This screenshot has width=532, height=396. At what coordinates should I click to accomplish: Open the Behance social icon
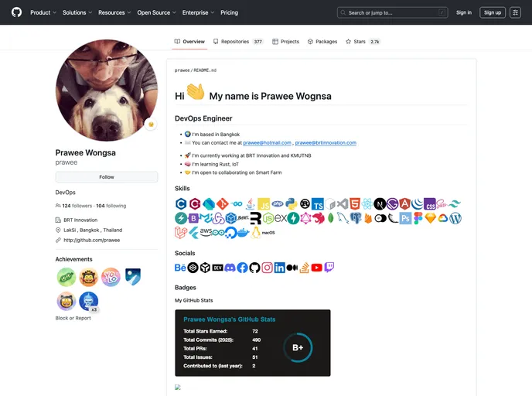pos(180,268)
